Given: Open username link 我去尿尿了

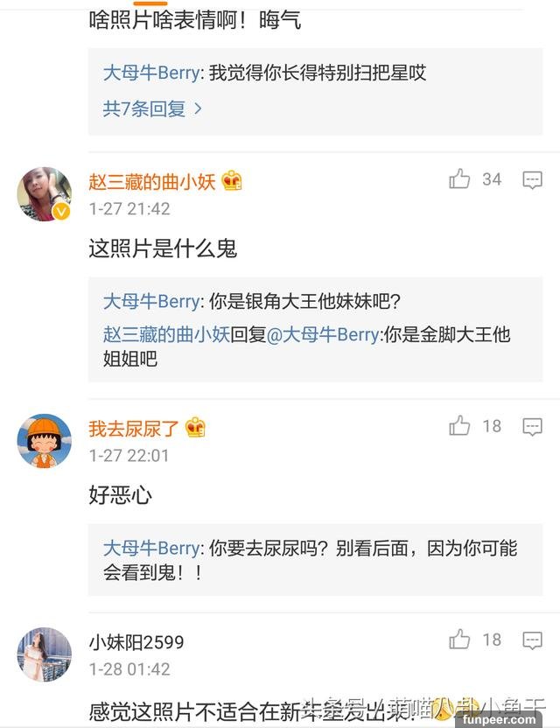Looking at the screenshot, I should (x=134, y=428).
